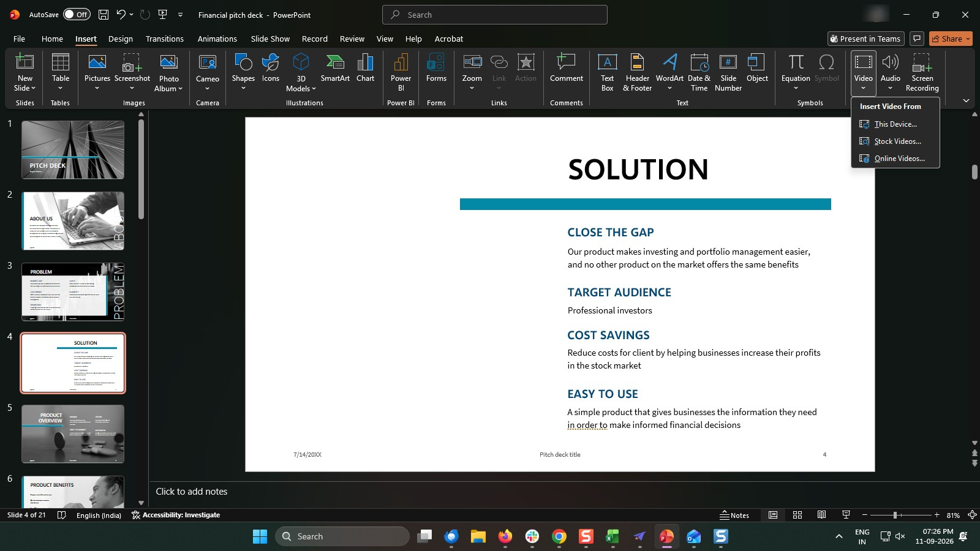Click the zoom slider handle
The height and width of the screenshot is (551, 980).
pos(895,515)
